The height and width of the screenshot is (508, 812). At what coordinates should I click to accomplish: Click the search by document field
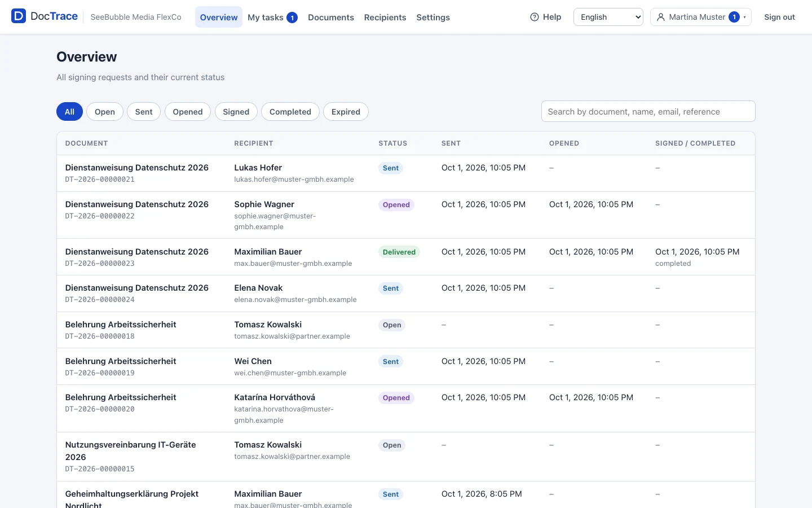[x=648, y=111]
